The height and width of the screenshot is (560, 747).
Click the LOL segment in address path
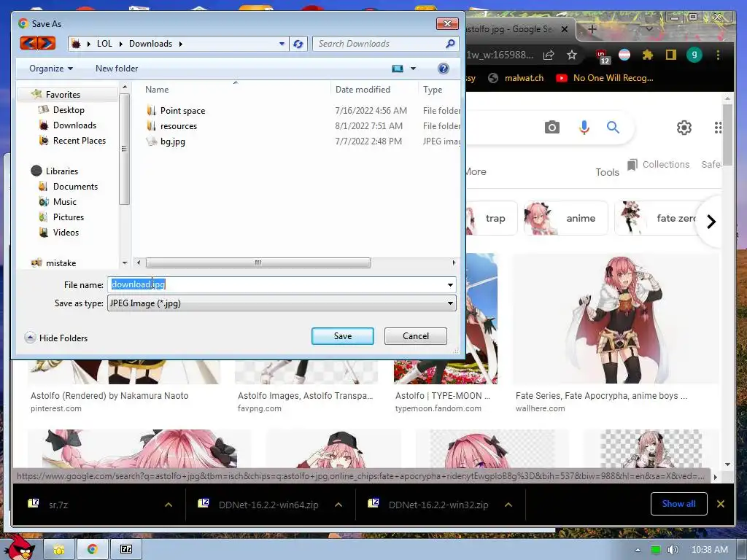pyautogui.click(x=104, y=44)
